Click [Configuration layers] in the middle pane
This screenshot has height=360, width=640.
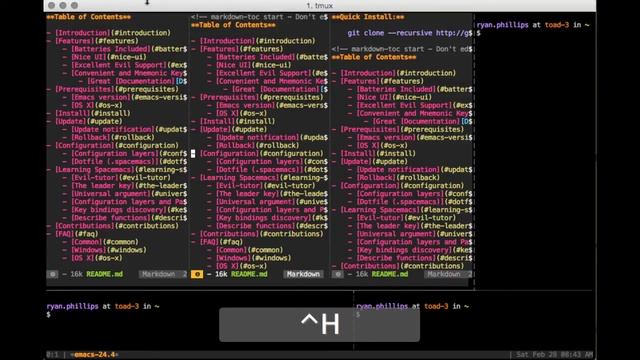click(x=260, y=162)
